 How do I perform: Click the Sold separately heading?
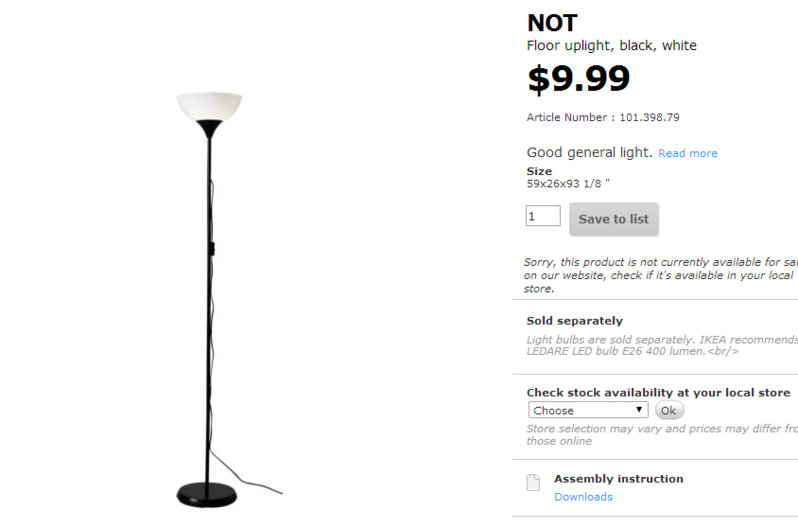[x=574, y=321]
